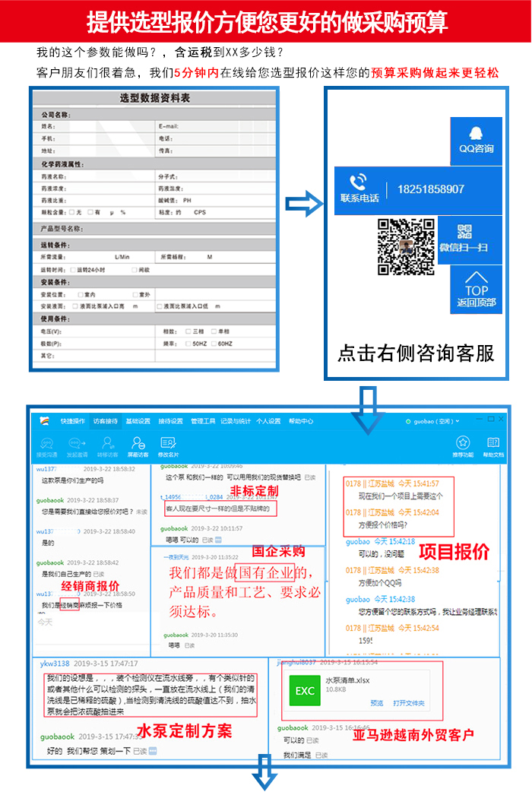Viewport: 532px width, 792px height.
Task: Click the 微信扫一扫 button label
Action: (464, 248)
